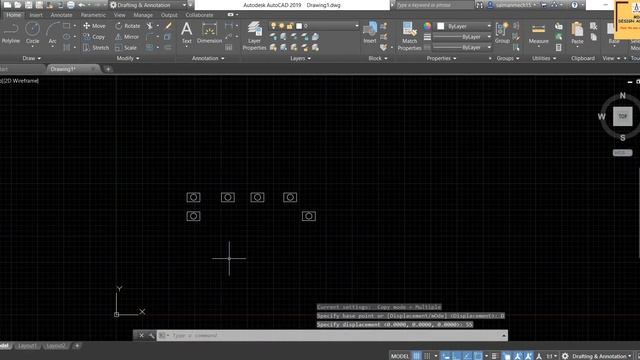Open the Output ribbon tab
The height and width of the screenshot is (360, 640).
coord(169,15)
